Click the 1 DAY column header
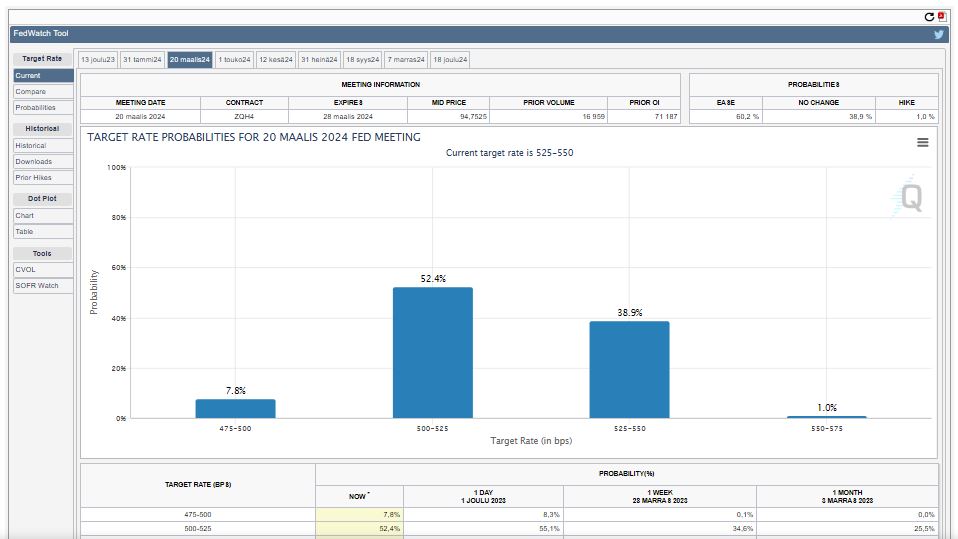 click(483, 496)
